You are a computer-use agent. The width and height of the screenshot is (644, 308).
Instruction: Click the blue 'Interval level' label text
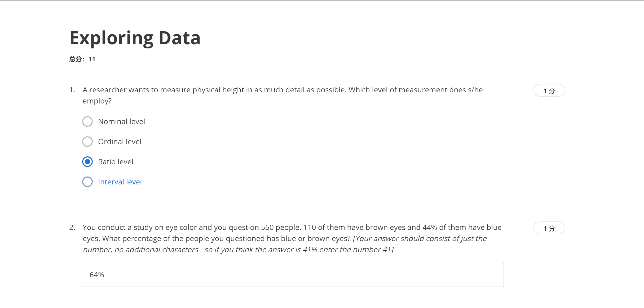pos(120,182)
